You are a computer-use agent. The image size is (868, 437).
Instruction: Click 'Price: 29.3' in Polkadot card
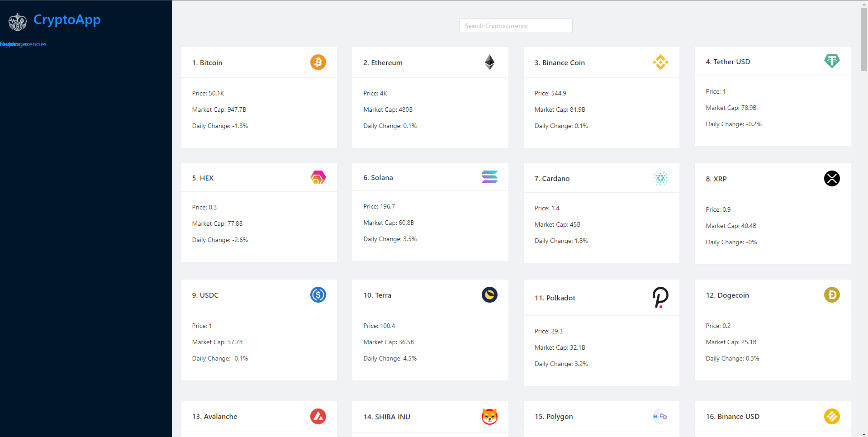click(x=549, y=331)
